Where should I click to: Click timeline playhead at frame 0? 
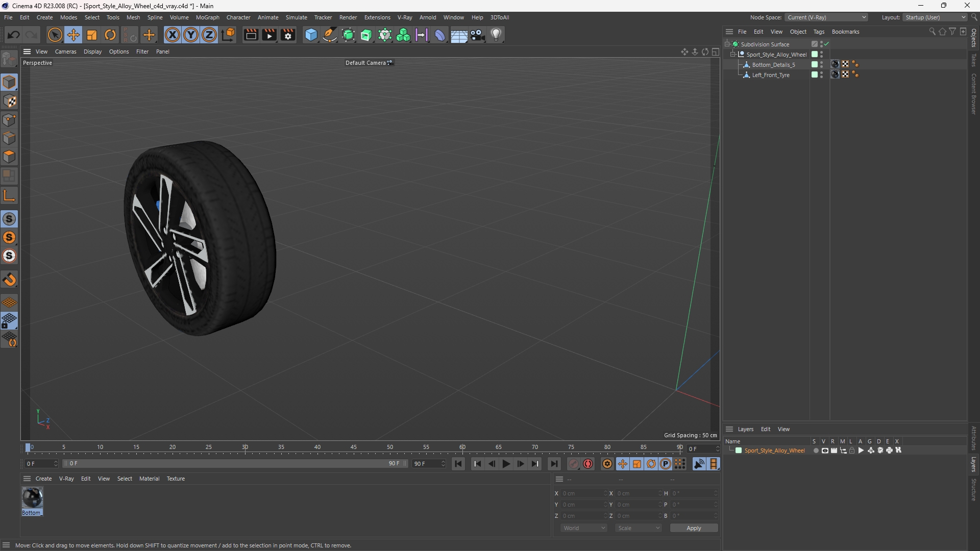[28, 448]
